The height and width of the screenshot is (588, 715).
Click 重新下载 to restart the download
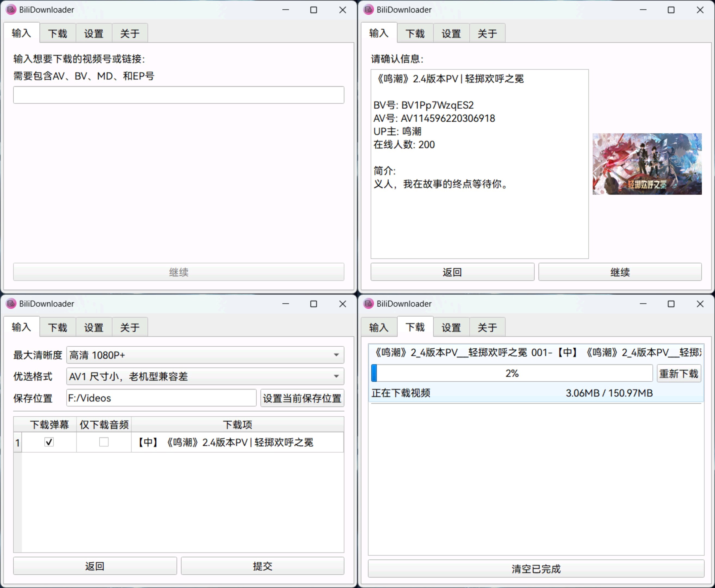679,373
